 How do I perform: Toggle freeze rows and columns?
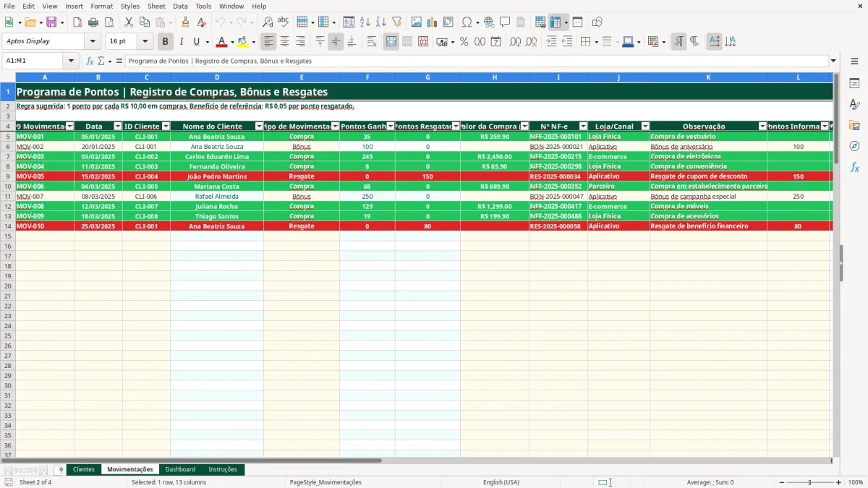click(x=556, y=22)
